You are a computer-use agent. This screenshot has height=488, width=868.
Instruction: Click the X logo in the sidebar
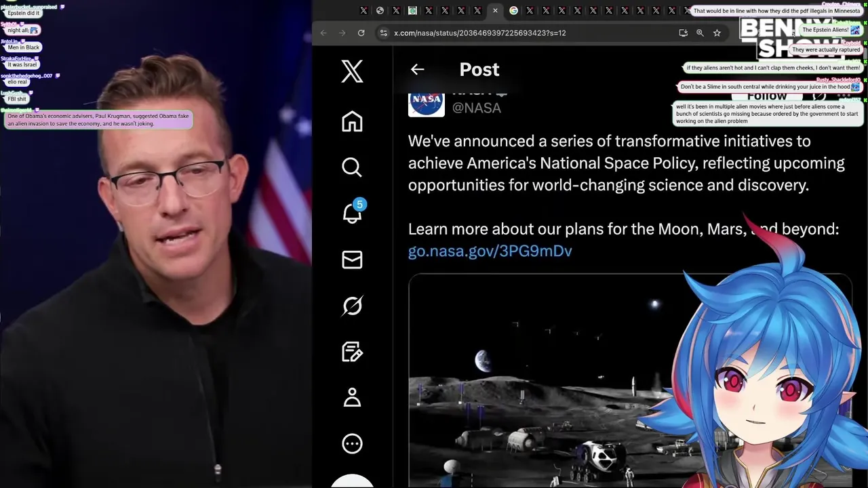coord(352,71)
